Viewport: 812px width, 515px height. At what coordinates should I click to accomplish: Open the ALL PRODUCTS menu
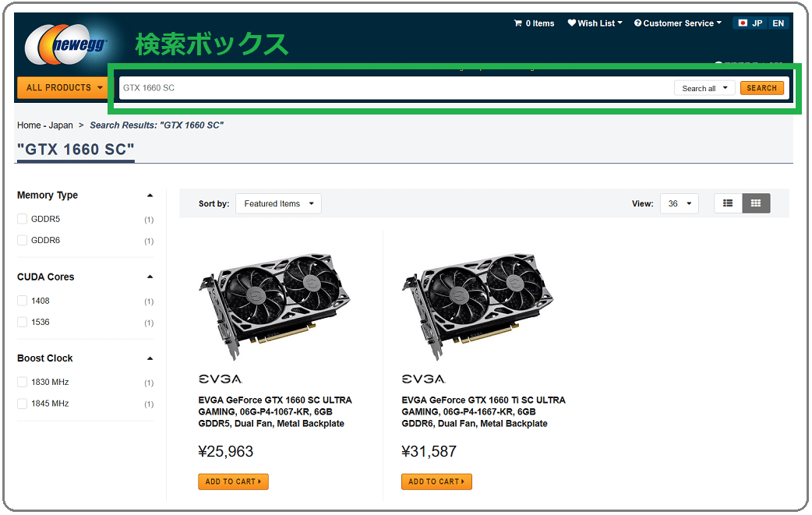(x=64, y=87)
